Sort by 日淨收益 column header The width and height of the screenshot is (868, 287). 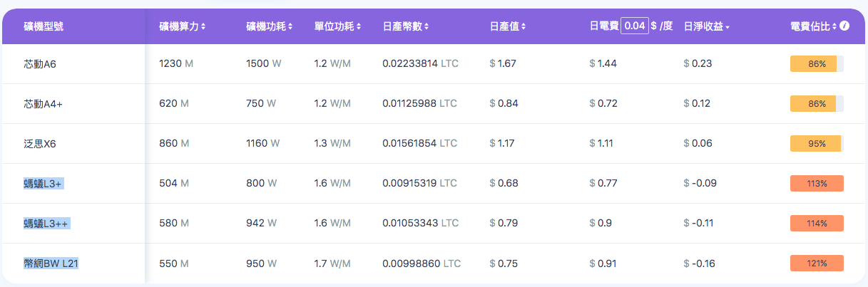(706, 26)
